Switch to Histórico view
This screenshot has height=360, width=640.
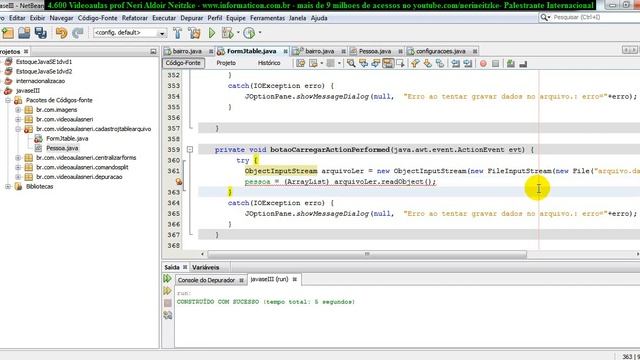[x=269, y=63]
